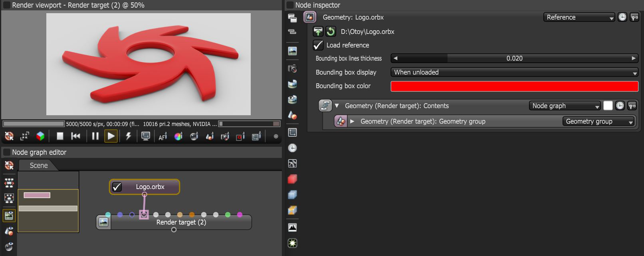Select the white balance color picker

(x=178, y=136)
